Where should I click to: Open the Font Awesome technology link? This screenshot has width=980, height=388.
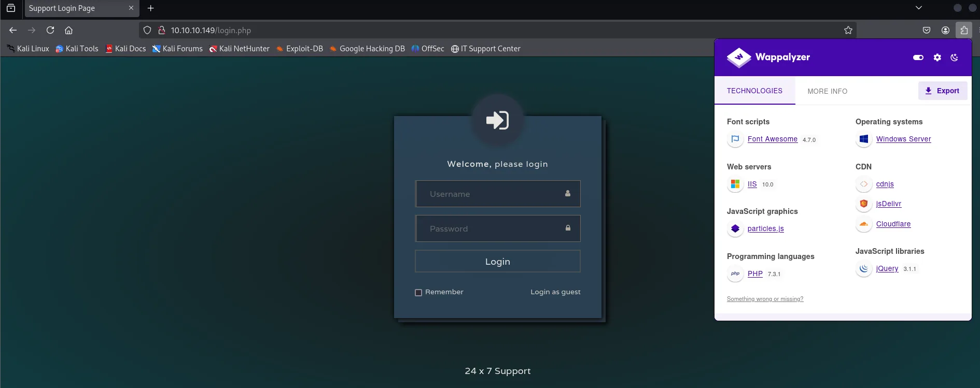(x=773, y=139)
